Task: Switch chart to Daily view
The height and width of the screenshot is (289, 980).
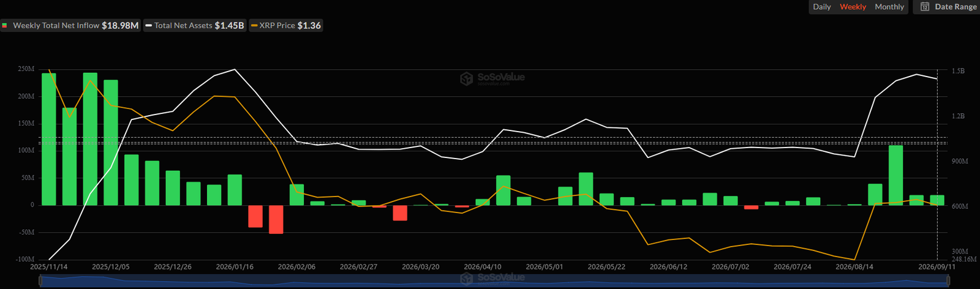Action: coord(821,7)
